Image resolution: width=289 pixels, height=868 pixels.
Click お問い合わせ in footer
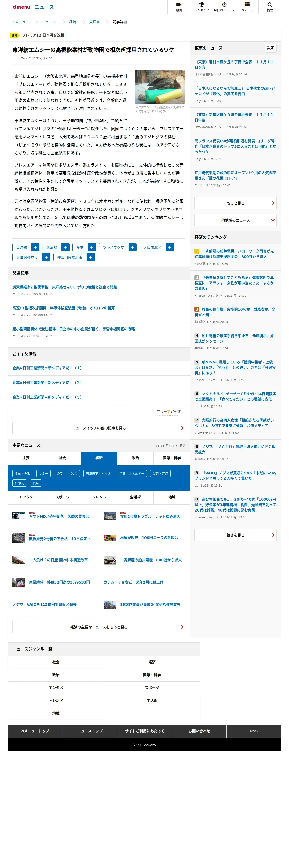(x=199, y=731)
